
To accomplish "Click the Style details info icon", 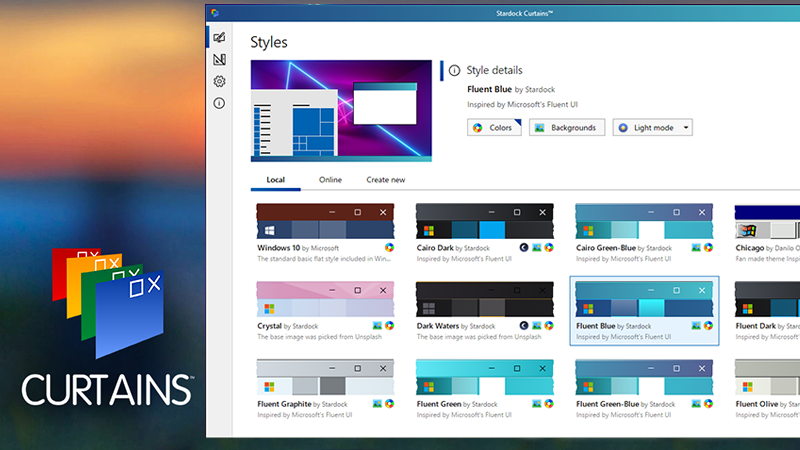I will (455, 71).
